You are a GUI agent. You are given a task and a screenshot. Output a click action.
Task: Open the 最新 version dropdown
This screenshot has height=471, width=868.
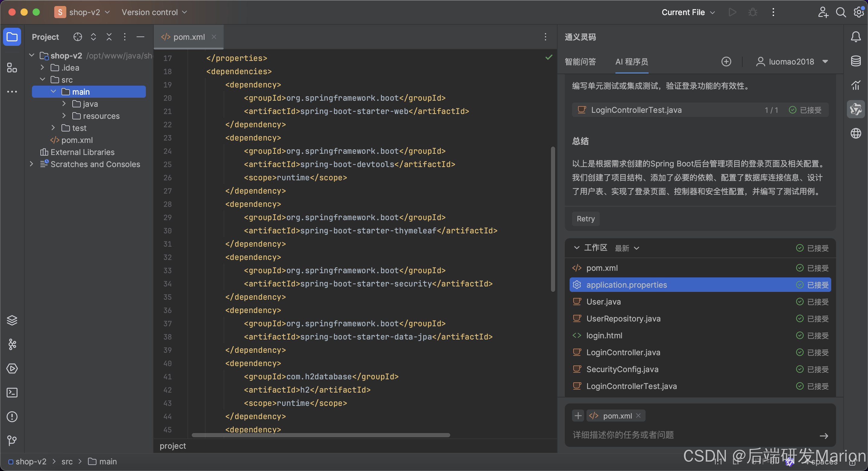point(627,248)
